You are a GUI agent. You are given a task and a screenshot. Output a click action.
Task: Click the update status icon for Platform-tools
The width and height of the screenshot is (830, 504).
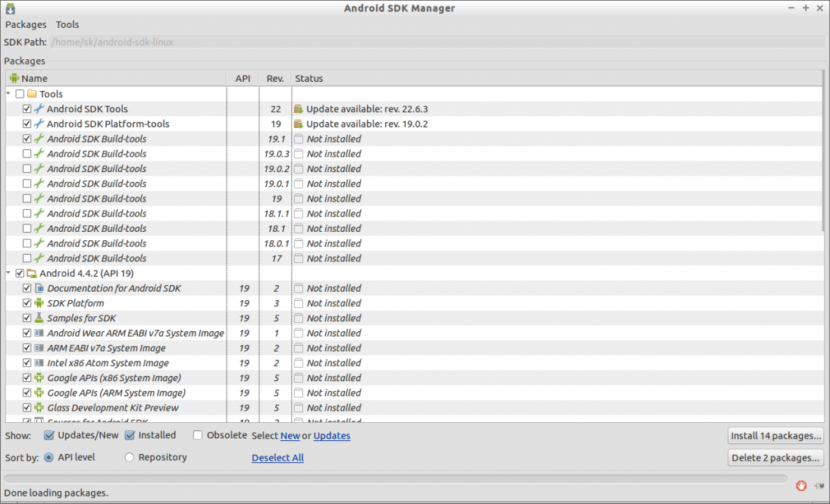299,124
